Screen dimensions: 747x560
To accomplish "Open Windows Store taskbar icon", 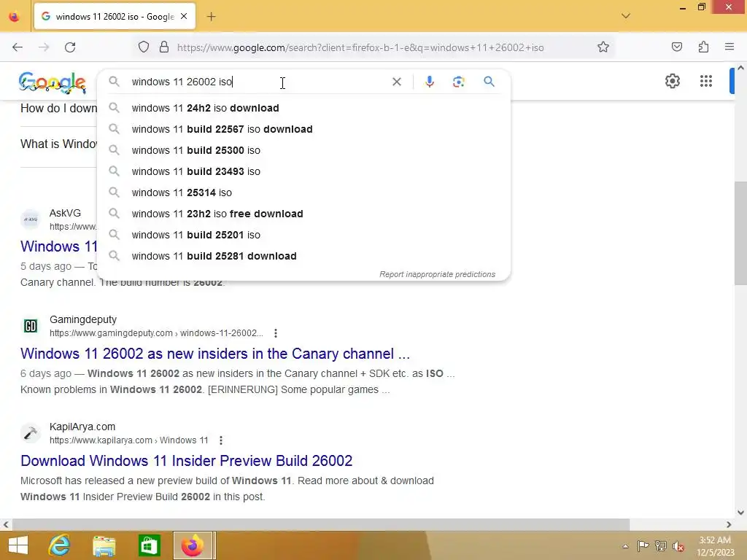I will (x=149, y=545).
